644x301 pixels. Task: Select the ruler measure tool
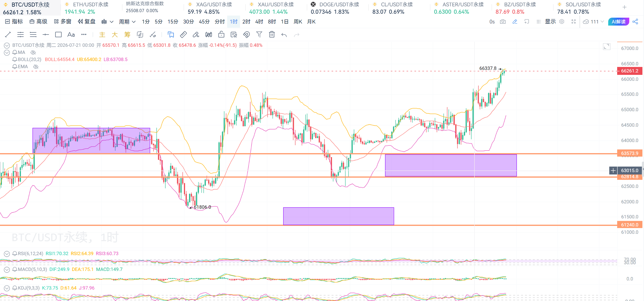tap(183, 35)
